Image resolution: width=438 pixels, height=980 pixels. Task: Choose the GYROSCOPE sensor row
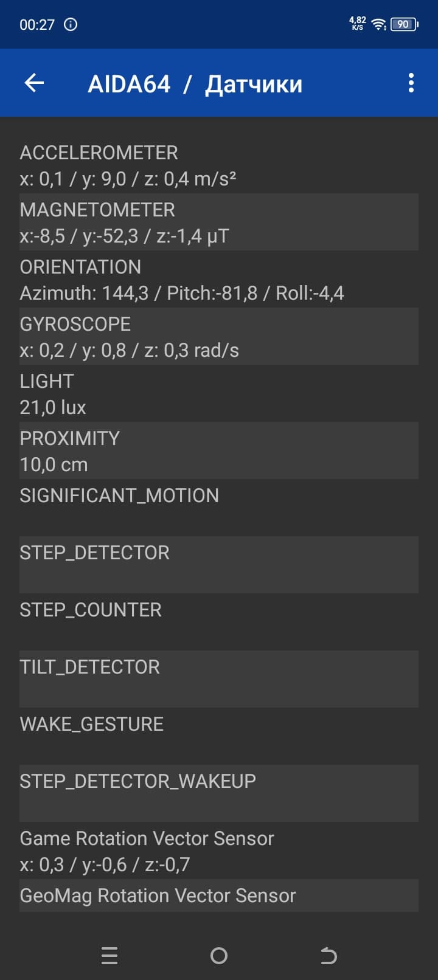[219, 337]
